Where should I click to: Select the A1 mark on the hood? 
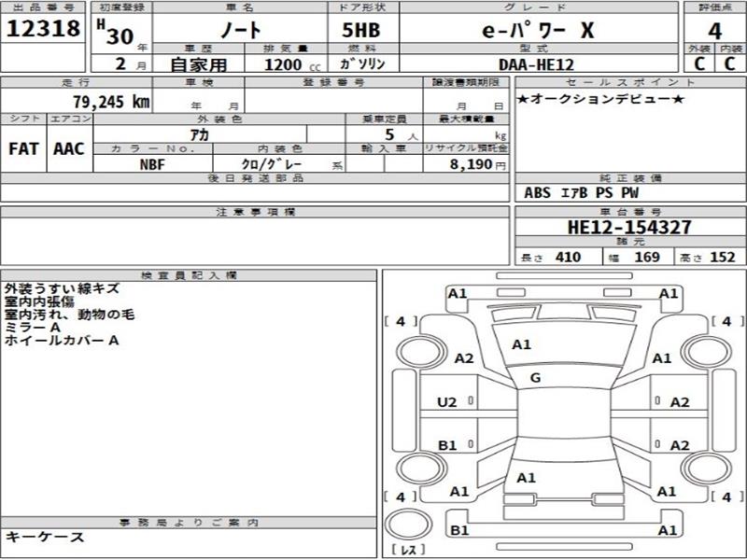521,344
